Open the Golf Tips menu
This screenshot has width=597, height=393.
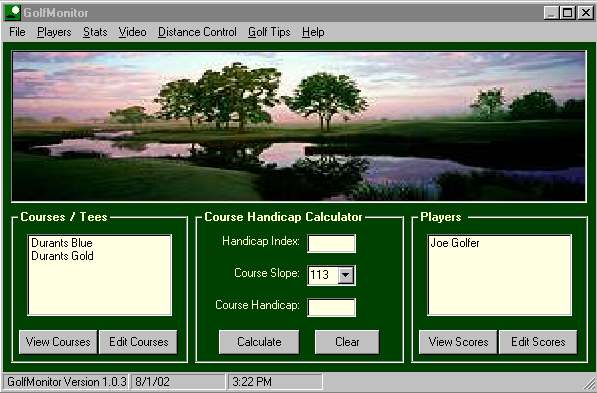pos(269,32)
